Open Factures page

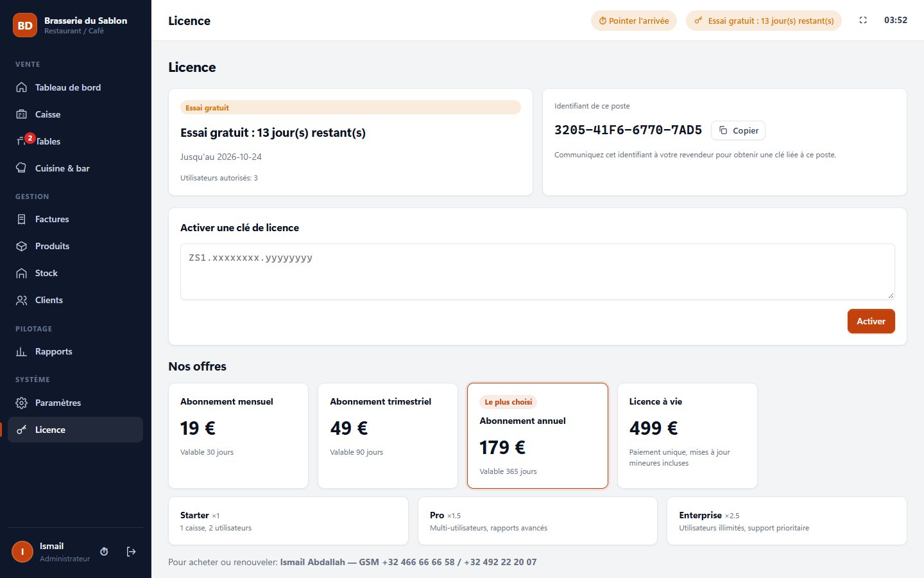75,219
